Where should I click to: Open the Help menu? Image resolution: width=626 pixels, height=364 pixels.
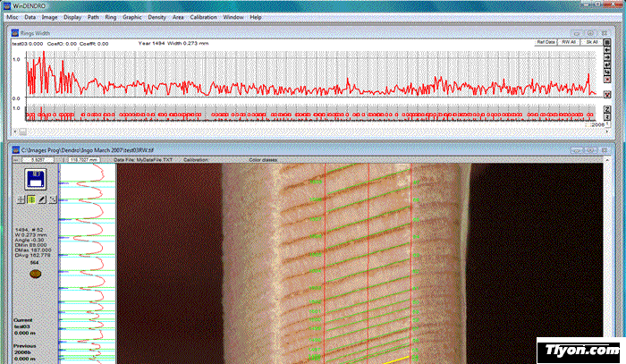pos(256,17)
